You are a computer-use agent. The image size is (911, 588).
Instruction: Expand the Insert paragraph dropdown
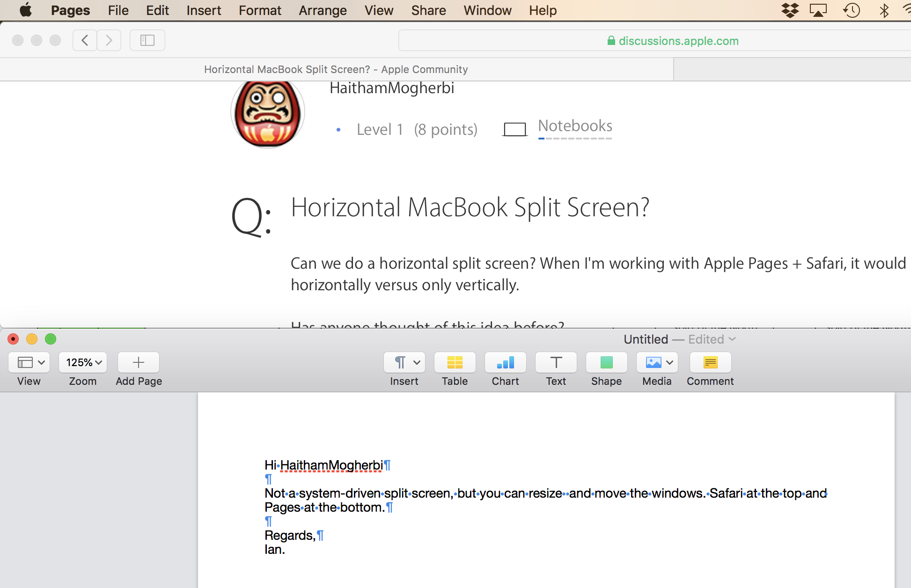(x=404, y=363)
